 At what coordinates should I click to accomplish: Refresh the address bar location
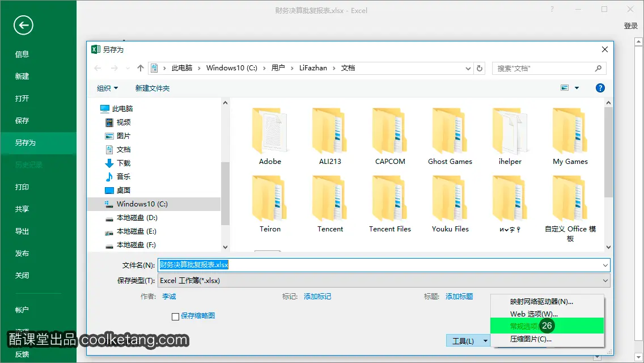(479, 68)
